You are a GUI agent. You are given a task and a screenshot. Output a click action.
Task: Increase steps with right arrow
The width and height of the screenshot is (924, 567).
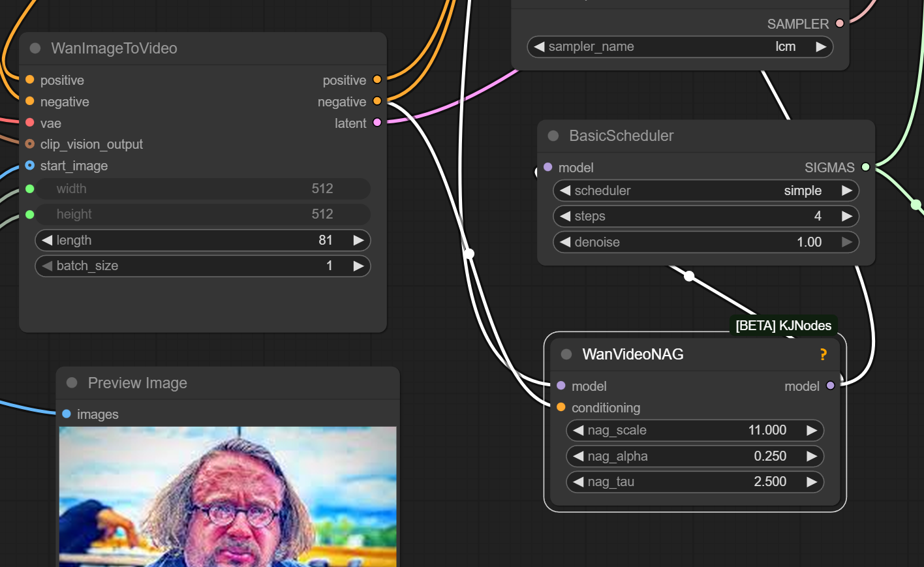[x=847, y=216]
